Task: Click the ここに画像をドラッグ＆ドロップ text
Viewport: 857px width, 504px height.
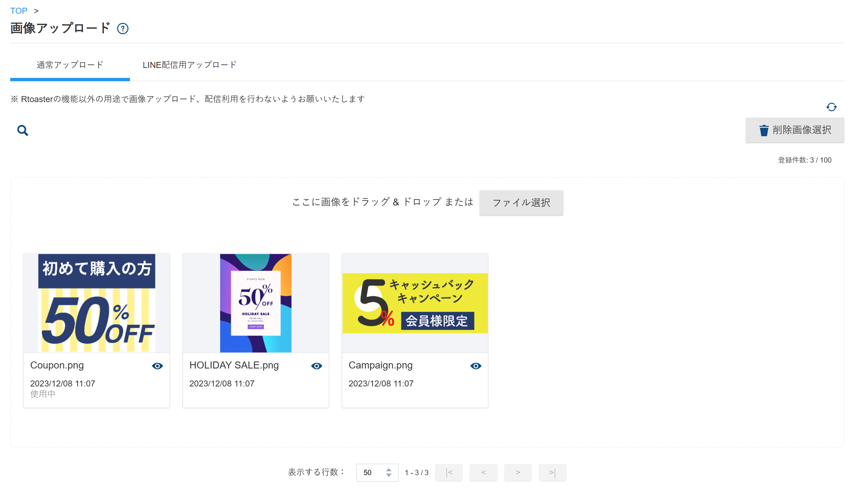Action: pyautogui.click(x=383, y=202)
